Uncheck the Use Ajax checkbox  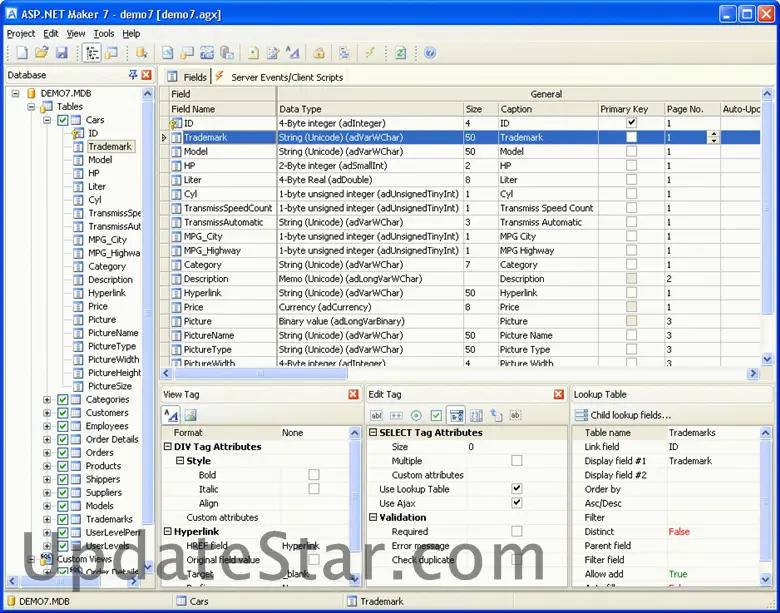pyautogui.click(x=517, y=503)
